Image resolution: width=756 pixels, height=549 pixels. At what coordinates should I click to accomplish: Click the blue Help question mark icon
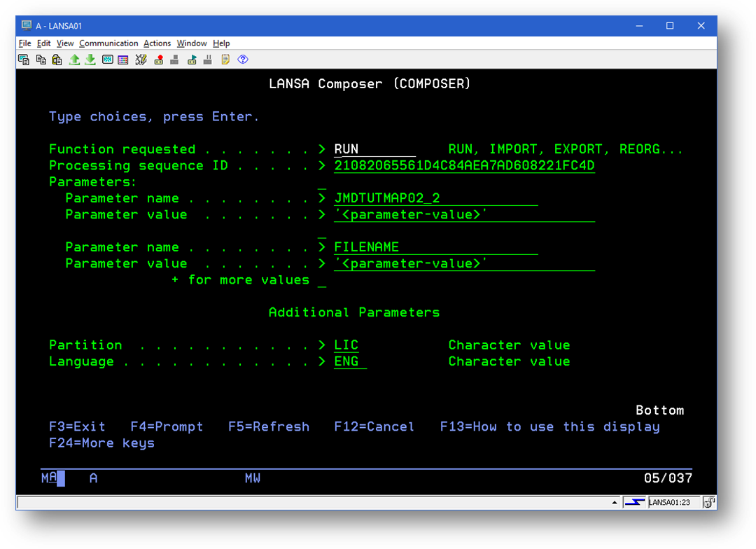point(243,60)
